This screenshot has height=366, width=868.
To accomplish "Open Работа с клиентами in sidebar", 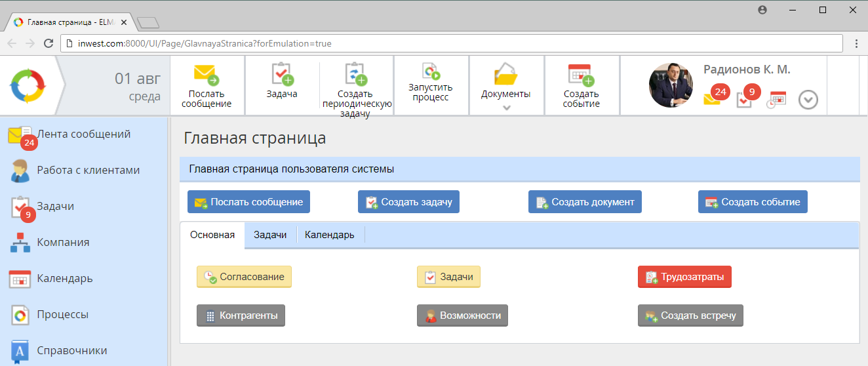I will pyautogui.click(x=88, y=170).
